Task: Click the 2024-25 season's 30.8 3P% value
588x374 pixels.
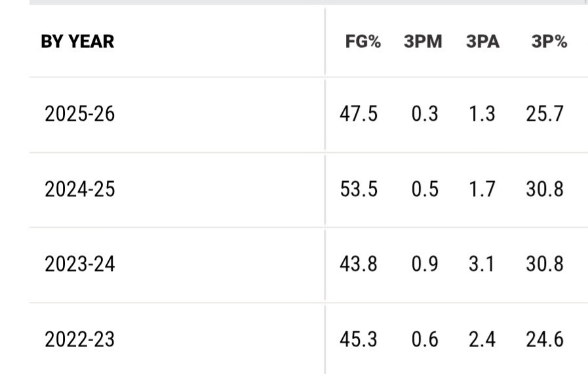Action: [544, 190]
